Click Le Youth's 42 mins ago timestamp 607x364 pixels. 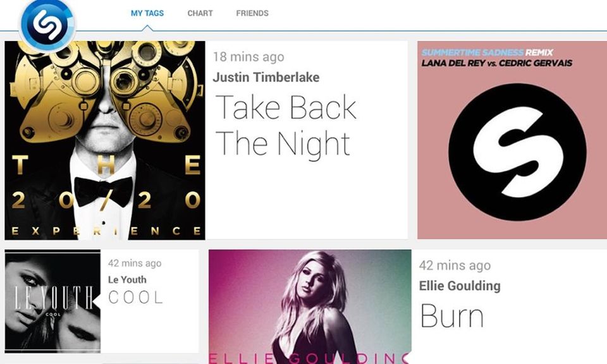pos(135,264)
